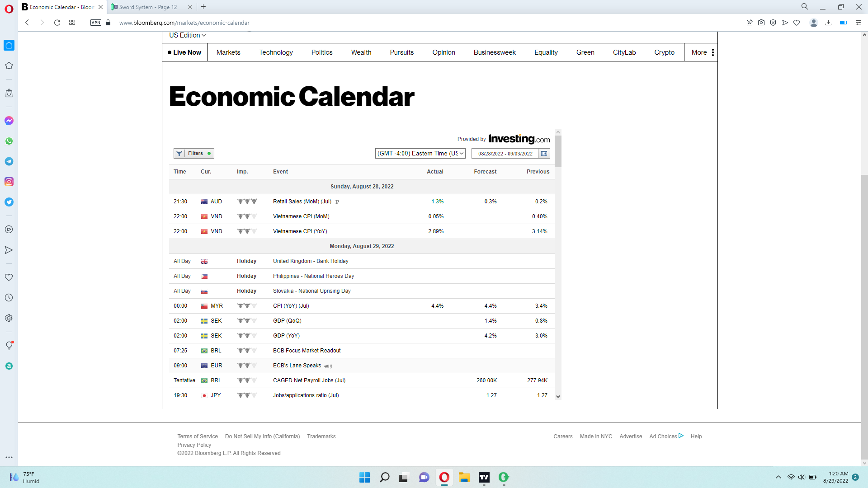Viewport: 868px width, 488px height.
Task: Play ECB's Lane Speaks speaker icon
Action: (328, 366)
